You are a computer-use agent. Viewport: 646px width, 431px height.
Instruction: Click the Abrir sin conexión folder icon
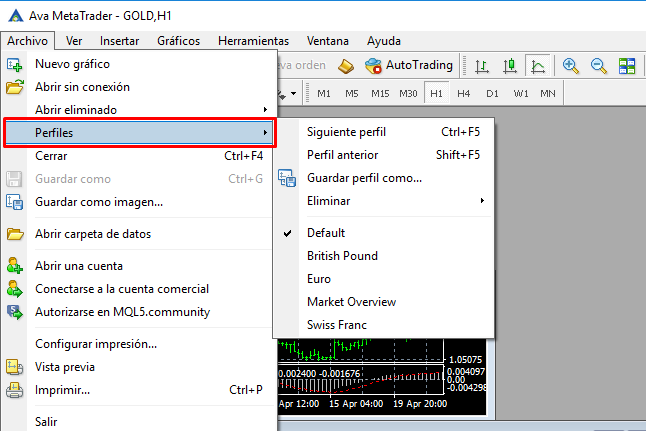coord(15,87)
